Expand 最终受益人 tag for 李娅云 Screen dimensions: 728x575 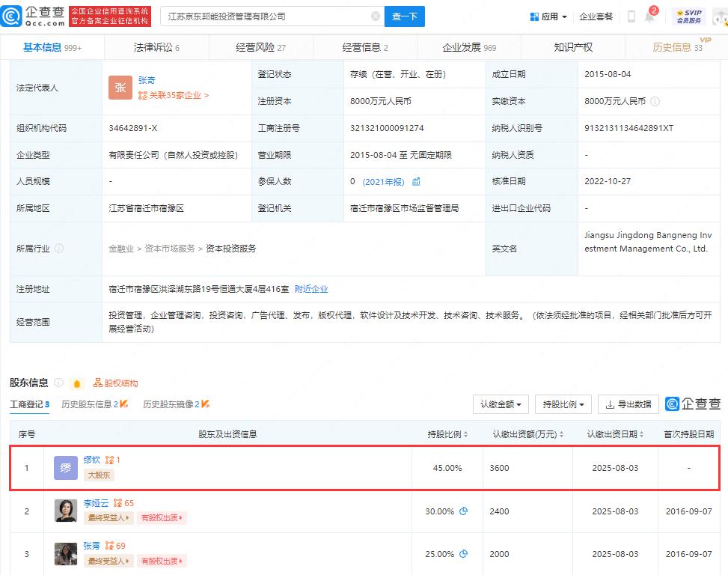[108, 518]
